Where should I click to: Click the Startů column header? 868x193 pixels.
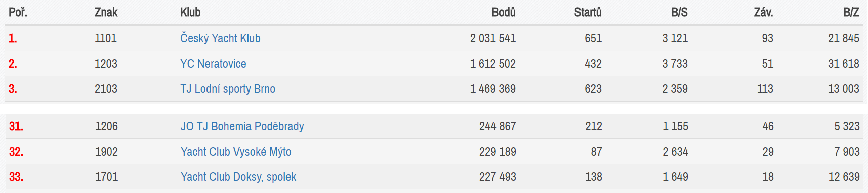click(x=588, y=12)
